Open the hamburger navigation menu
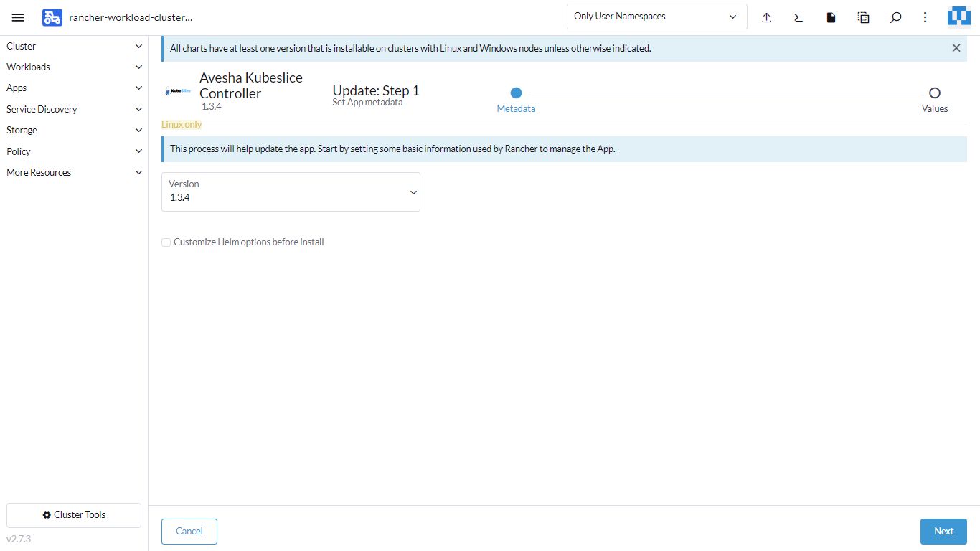Image resolution: width=980 pixels, height=551 pixels. click(18, 17)
